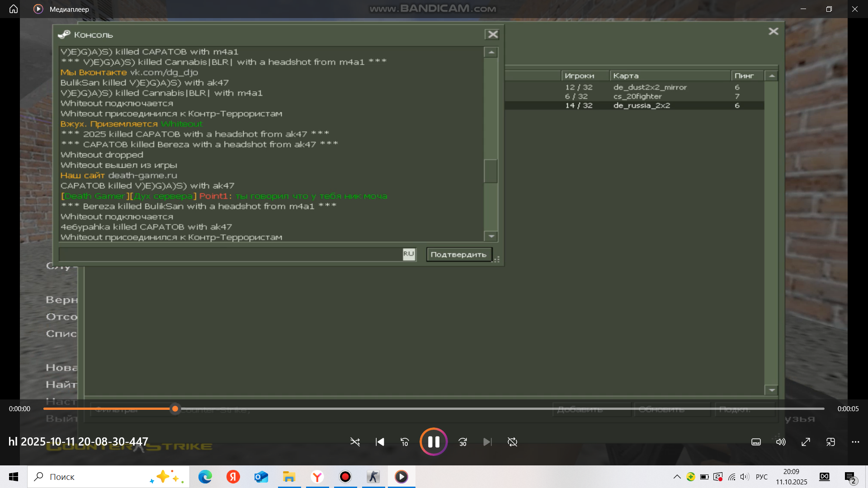Click the console command input field
The height and width of the screenshot is (488, 868).
tap(231, 254)
